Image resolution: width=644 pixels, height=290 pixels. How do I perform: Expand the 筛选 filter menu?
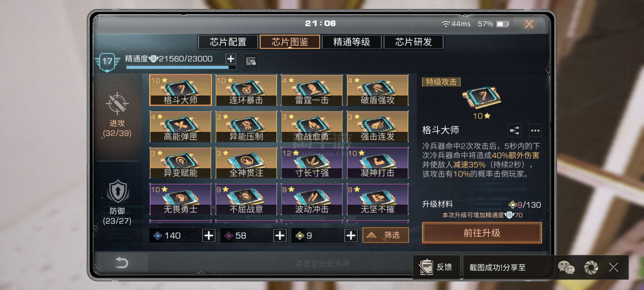coord(385,235)
